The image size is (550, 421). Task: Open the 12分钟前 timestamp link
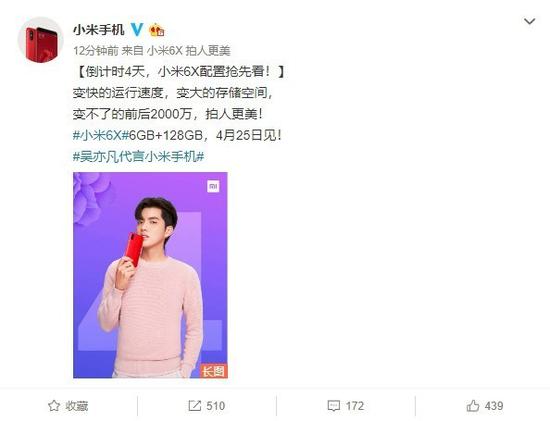pyautogui.click(x=96, y=51)
